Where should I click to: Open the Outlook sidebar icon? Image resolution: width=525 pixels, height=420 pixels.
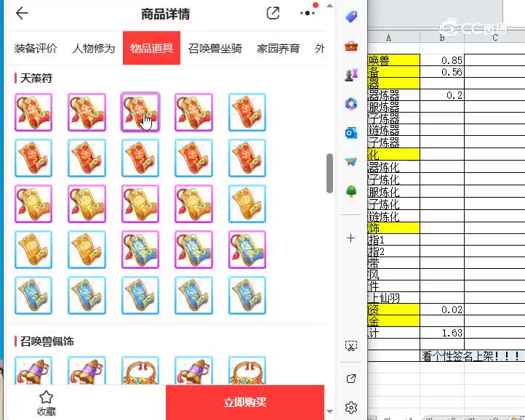(x=351, y=133)
